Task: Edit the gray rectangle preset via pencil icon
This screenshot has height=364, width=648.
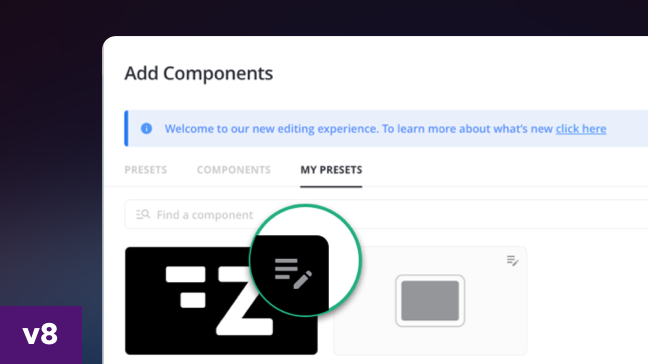Action: click(512, 261)
